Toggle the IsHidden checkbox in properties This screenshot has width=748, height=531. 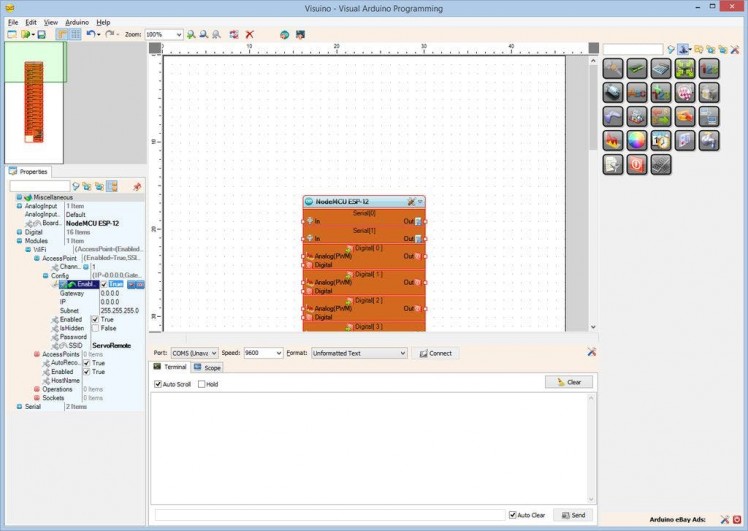[x=95, y=328]
